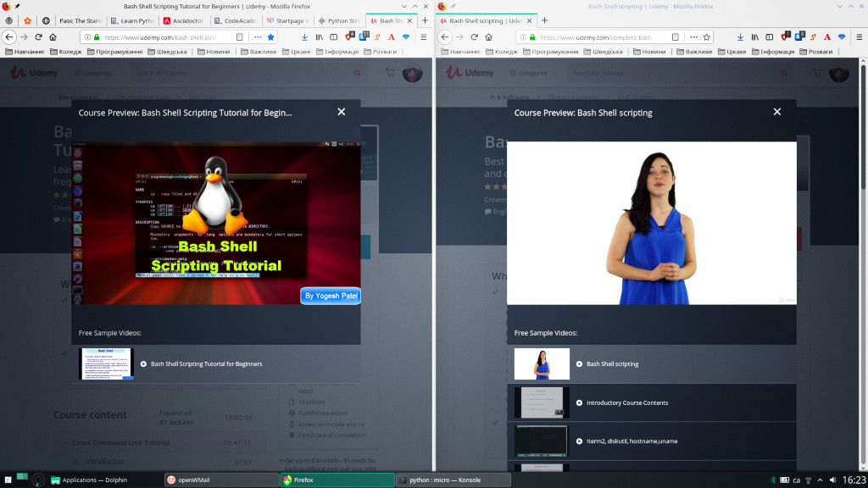Open Розваги bookmark folder in right window
The width and height of the screenshot is (868, 488).
pyautogui.click(x=816, y=52)
